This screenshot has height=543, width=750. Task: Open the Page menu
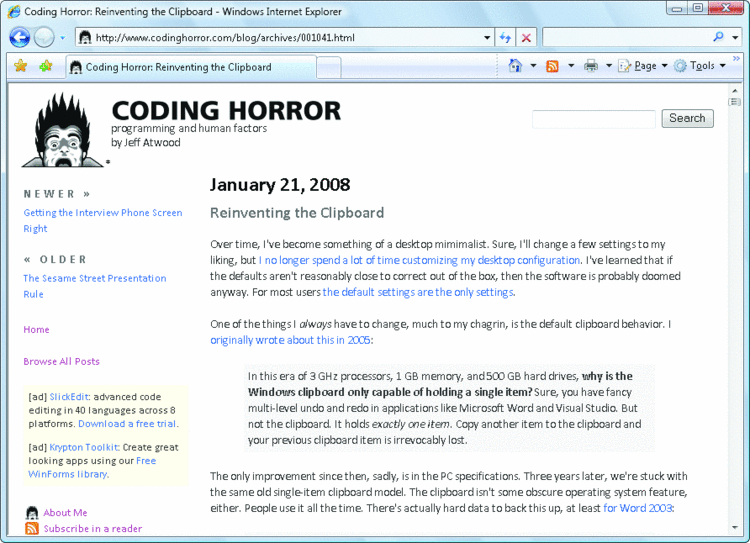tap(642, 66)
